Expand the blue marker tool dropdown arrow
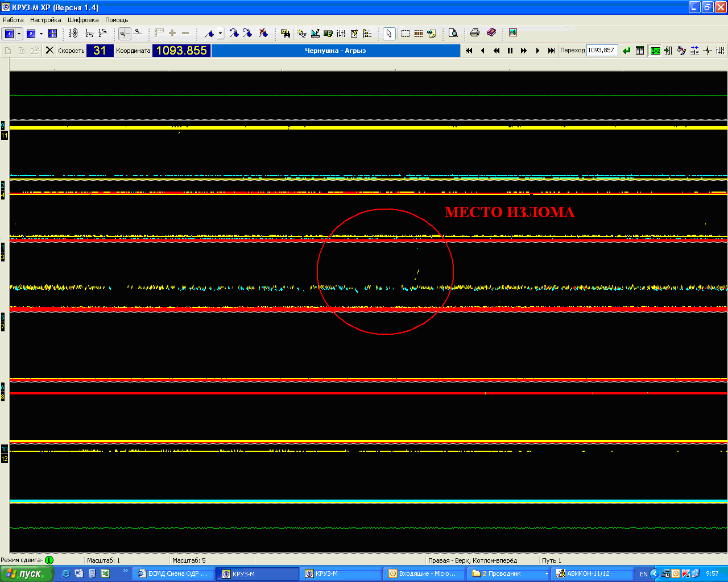728x582 pixels. (x=220, y=34)
